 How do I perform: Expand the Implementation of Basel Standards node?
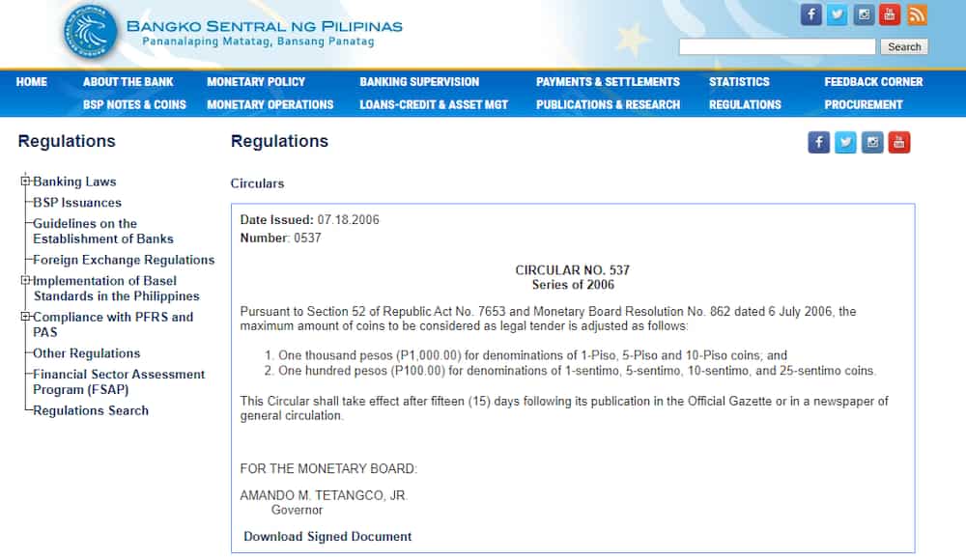coord(25,280)
